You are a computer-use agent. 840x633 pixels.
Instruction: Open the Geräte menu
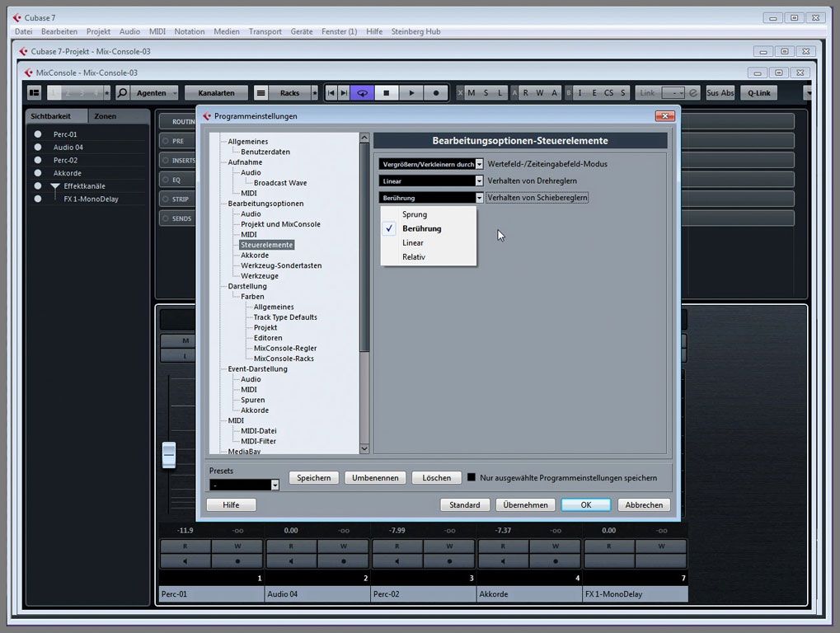pyautogui.click(x=302, y=31)
